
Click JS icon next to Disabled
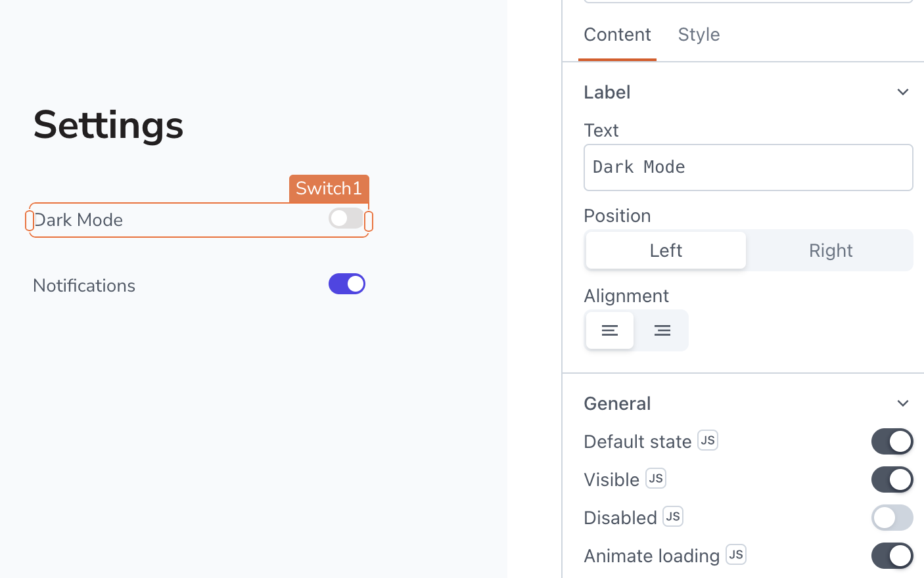pos(673,516)
